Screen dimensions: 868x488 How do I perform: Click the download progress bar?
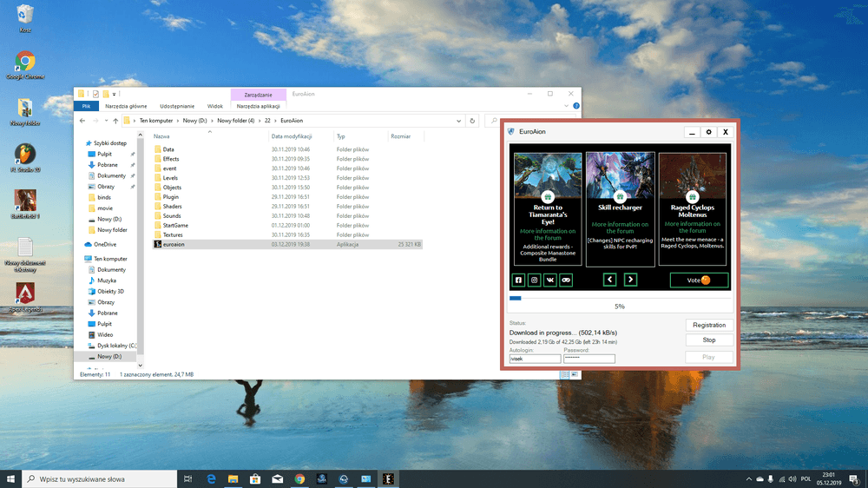(620, 298)
